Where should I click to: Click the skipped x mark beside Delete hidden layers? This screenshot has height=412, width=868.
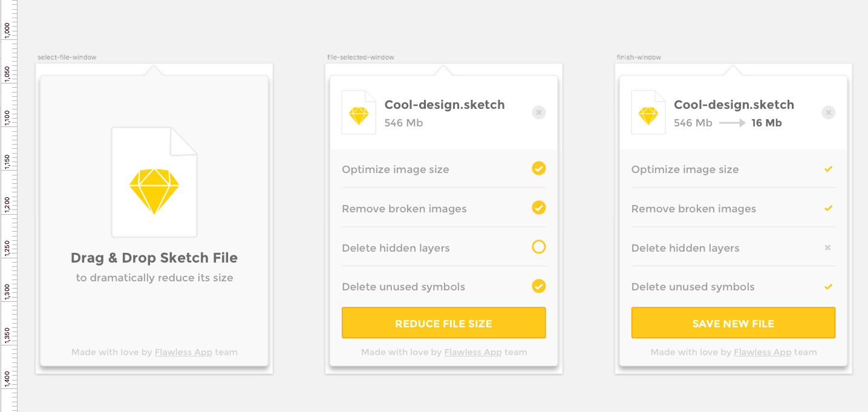828,247
